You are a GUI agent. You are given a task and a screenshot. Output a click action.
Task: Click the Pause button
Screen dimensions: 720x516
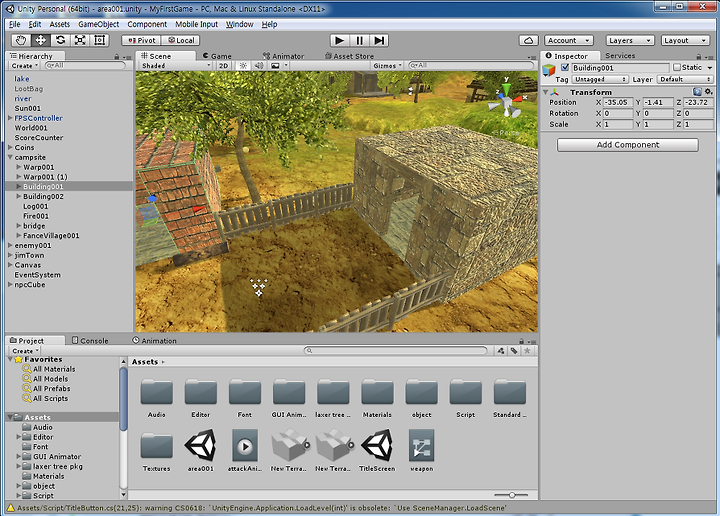tap(359, 40)
